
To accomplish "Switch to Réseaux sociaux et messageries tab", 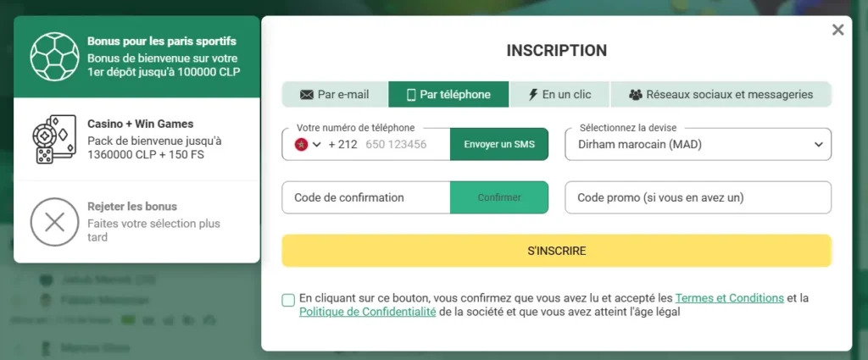I will 721,95.
